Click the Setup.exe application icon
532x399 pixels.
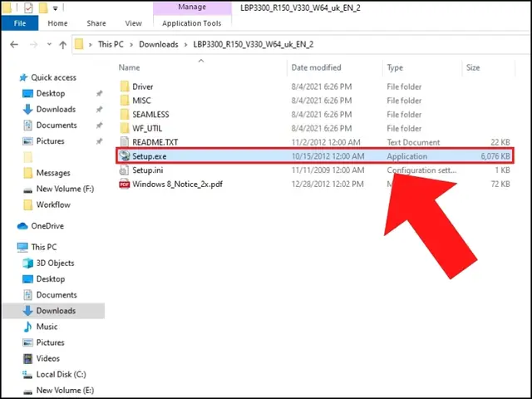(x=125, y=156)
